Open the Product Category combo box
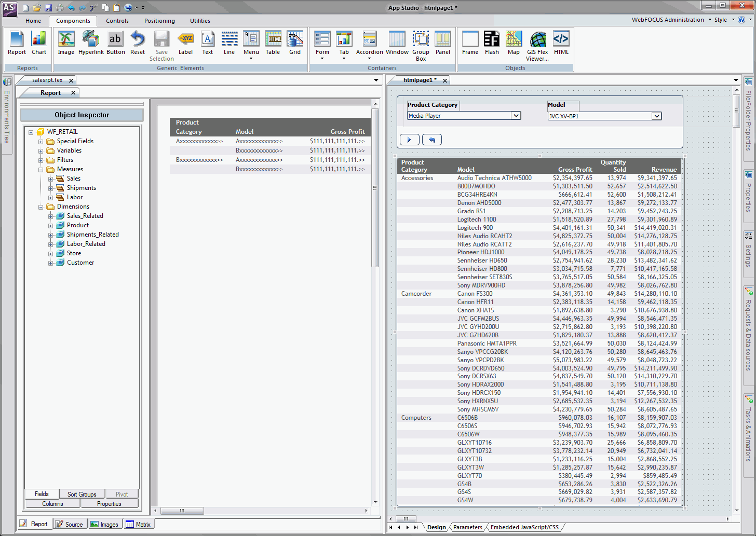The image size is (756, 536). [x=516, y=116]
